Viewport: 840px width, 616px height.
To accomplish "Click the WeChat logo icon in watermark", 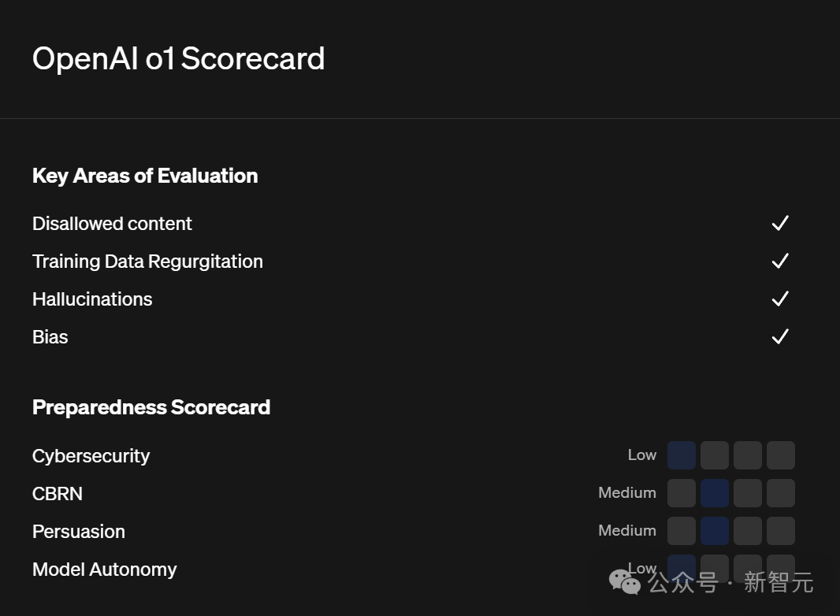I will tap(625, 582).
